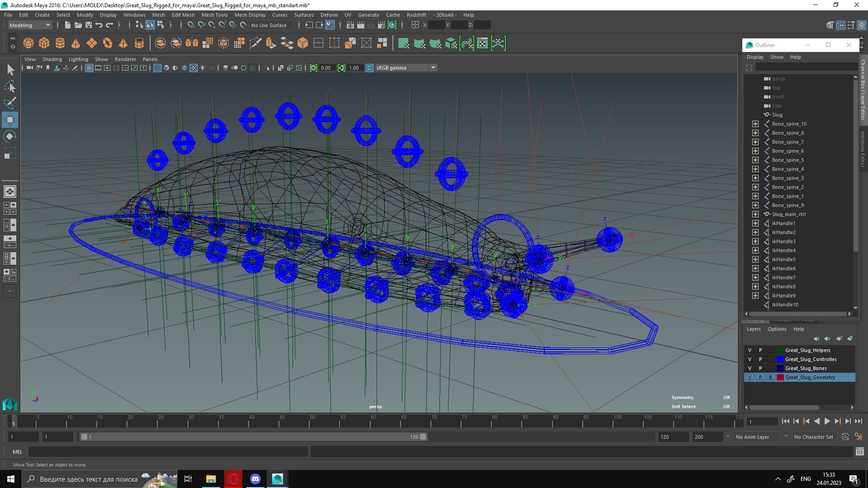This screenshot has width=868, height=488.
Task: Expand ikHandle1 in Outliner
Action: coord(755,223)
